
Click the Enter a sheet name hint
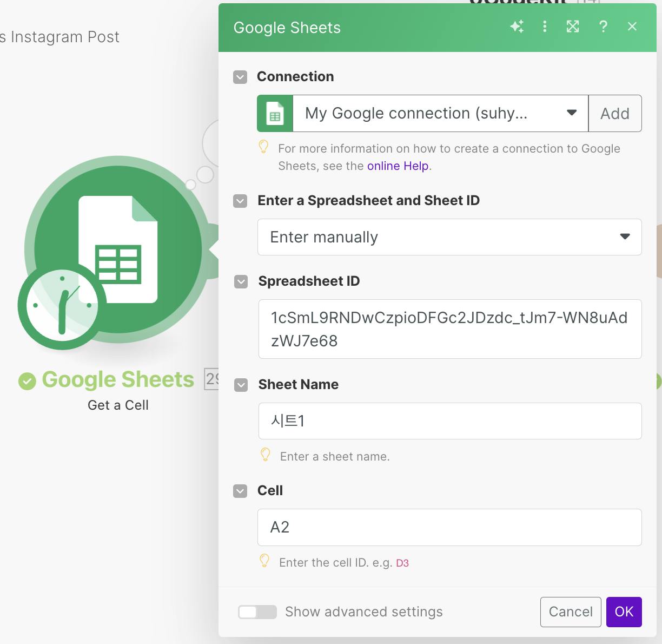point(335,457)
